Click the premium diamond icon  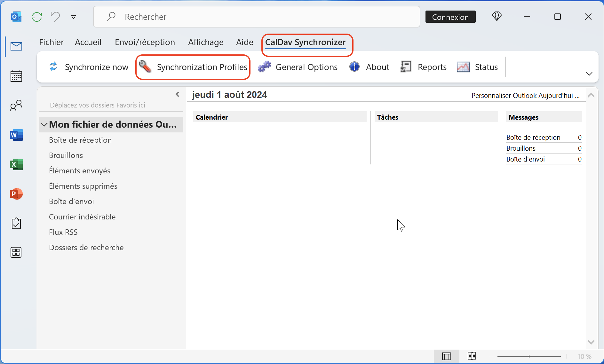coord(497,16)
